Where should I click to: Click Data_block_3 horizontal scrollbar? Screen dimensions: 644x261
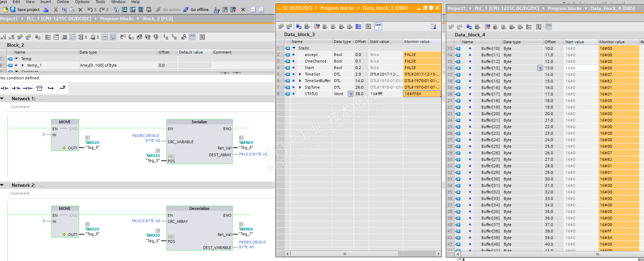tap(344, 254)
